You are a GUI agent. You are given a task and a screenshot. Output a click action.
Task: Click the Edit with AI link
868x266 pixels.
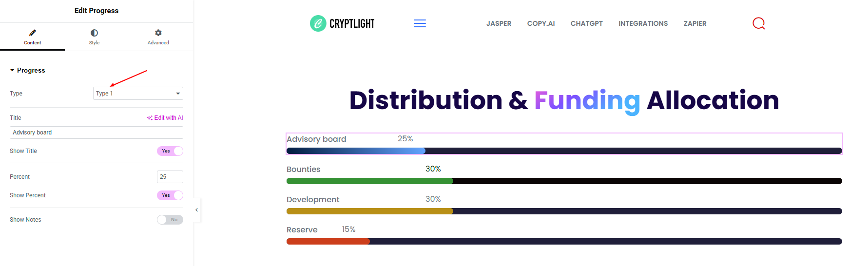165,118
